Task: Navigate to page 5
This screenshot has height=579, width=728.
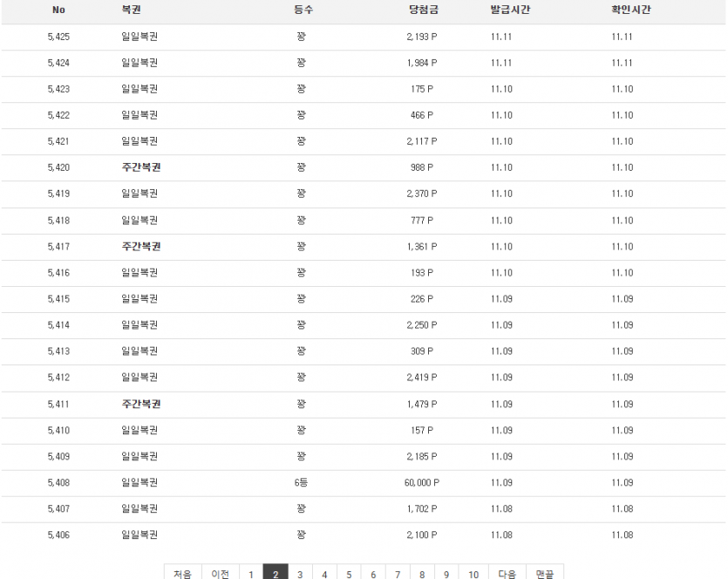Action: [x=348, y=573]
